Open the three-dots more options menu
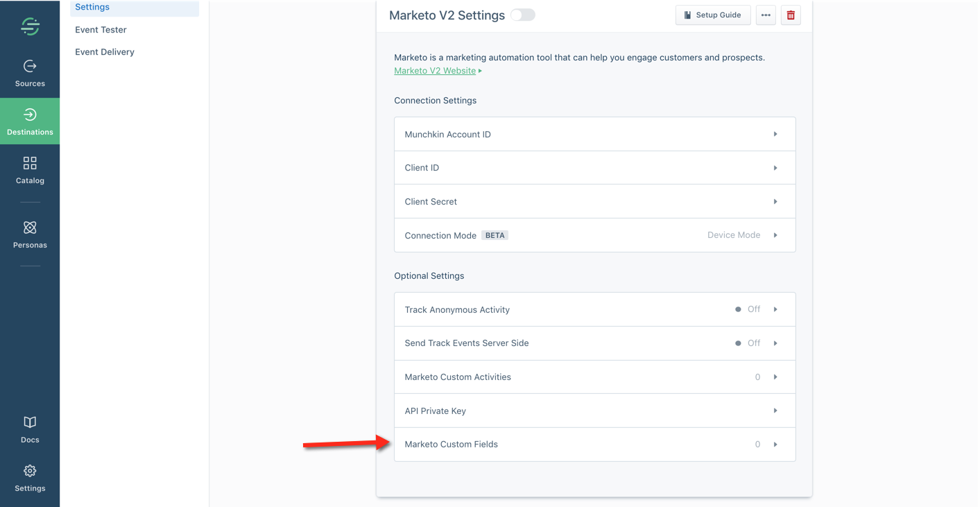The width and height of the screenshot is (980, 507). [x=766, y=15]
